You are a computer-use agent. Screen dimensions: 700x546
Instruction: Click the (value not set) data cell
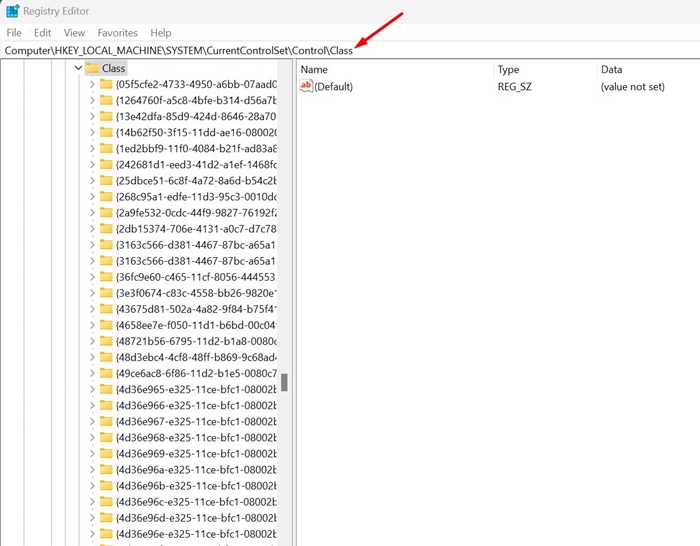click(x=633, y=87)
